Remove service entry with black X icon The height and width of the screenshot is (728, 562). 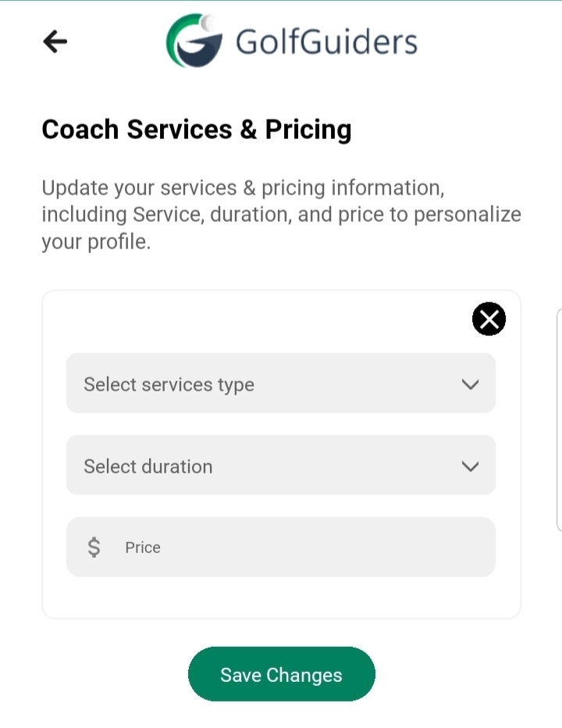[489, 319]
